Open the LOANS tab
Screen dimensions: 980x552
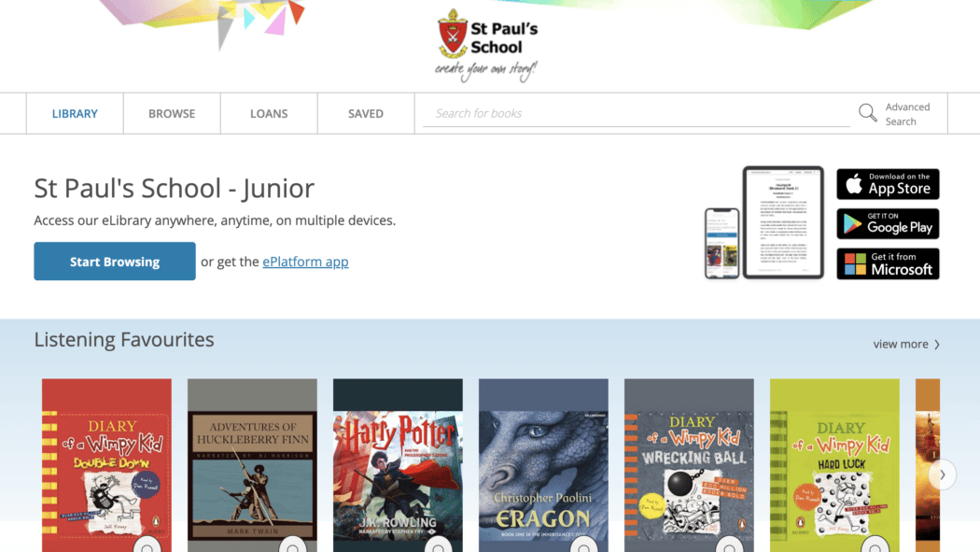[x=269, y=114]
